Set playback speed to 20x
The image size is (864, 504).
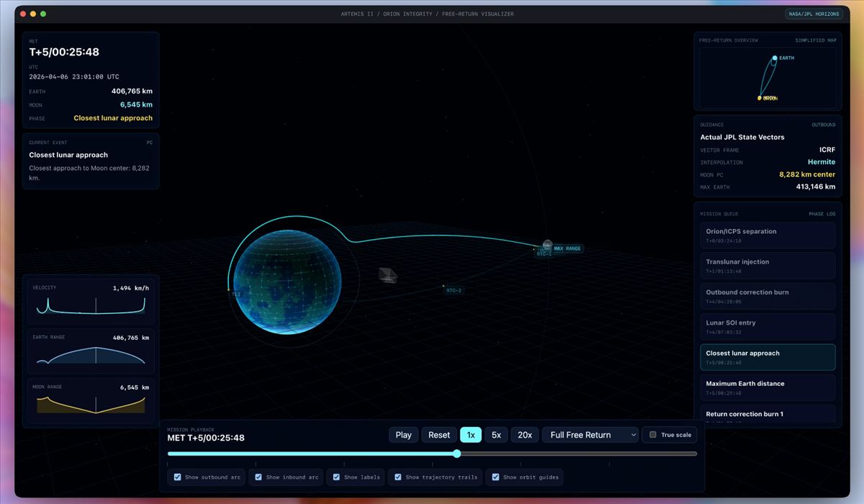[x=524, y=435]
